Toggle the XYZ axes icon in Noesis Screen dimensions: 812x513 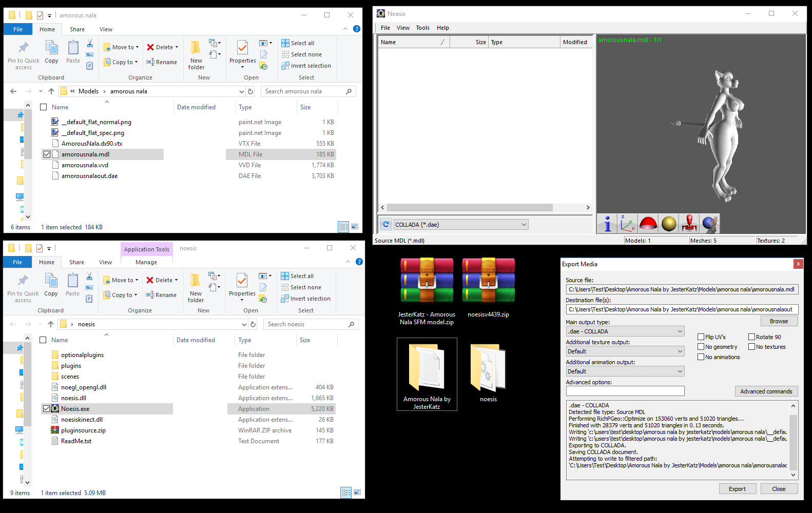(x=628, y=224)
